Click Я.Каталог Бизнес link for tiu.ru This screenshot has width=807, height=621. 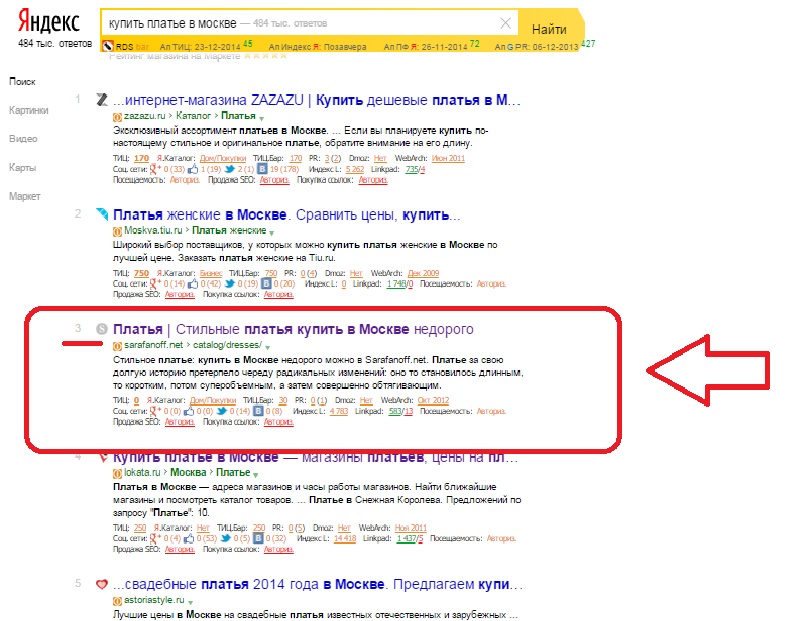[211, 273]
